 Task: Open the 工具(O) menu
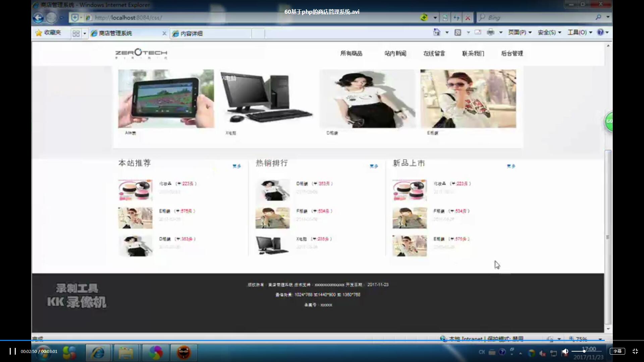coord(580,32)
